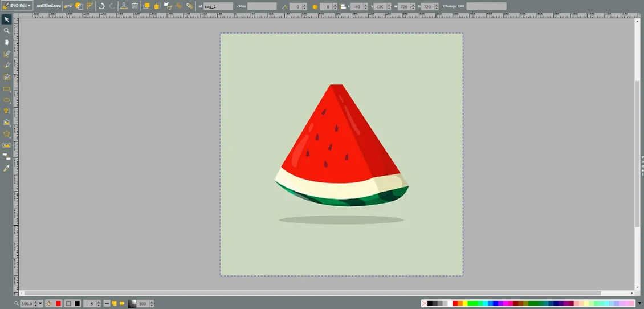Choose the Image insert tool

click(x=7, y=145)
